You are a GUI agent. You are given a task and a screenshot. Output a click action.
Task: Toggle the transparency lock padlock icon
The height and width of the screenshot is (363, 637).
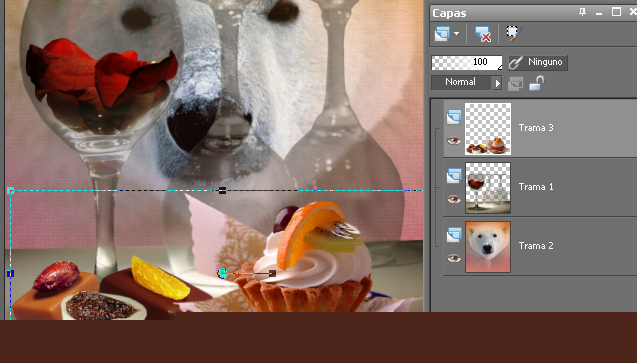(537, 83)
